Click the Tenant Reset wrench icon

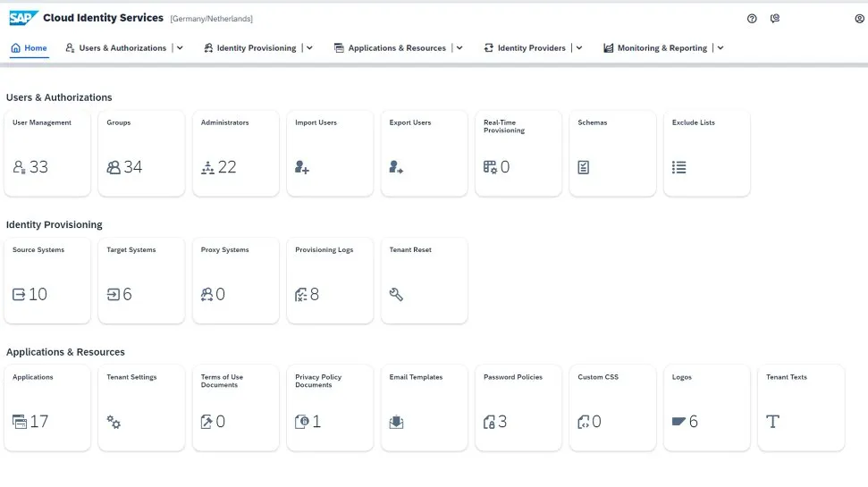396,294
